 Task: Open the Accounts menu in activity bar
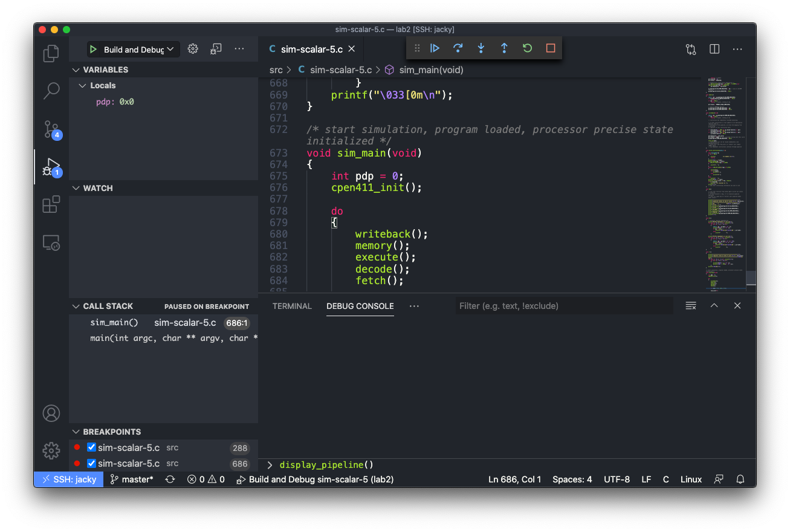[51, 414]
